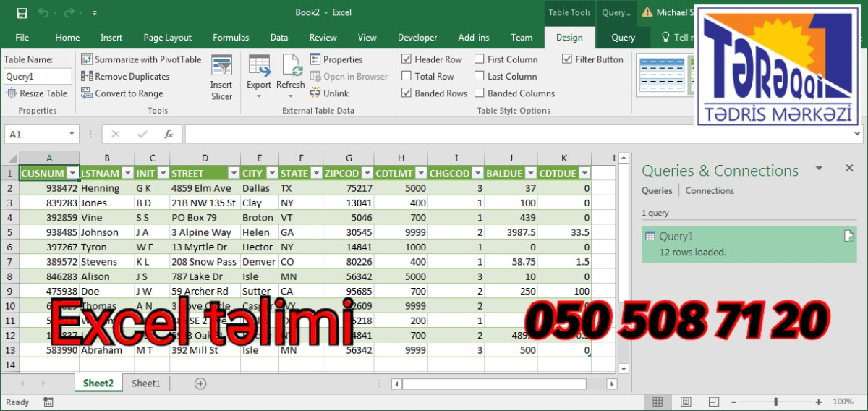Add a new sheet with plus icon
This screenshot has height=411, width=868.
(x=200, y=384)
